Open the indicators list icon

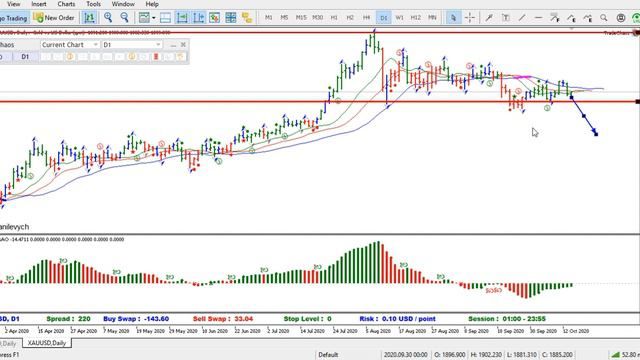click(215, 18)
